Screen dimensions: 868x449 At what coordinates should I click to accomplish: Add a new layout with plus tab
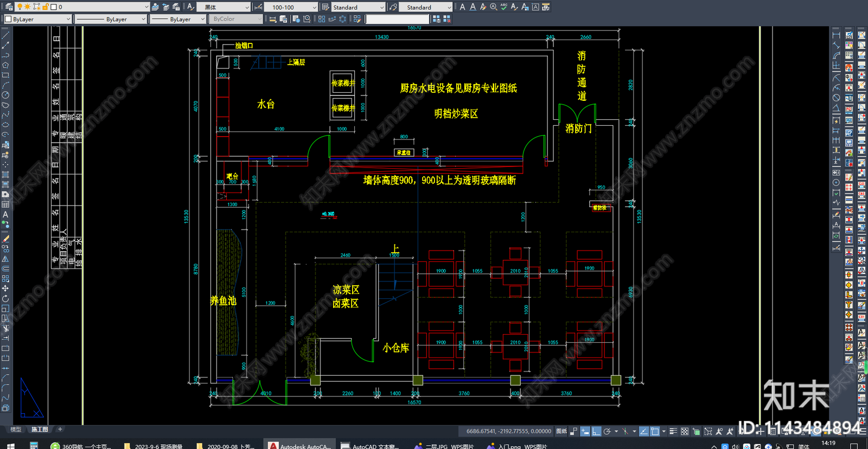click(60, 429)
